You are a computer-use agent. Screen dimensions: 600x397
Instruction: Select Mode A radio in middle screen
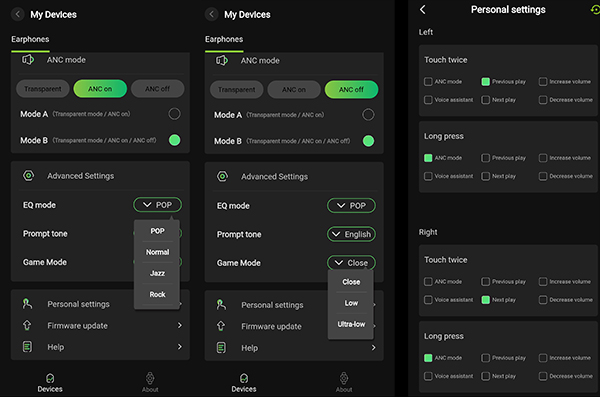tap(368, 114)
